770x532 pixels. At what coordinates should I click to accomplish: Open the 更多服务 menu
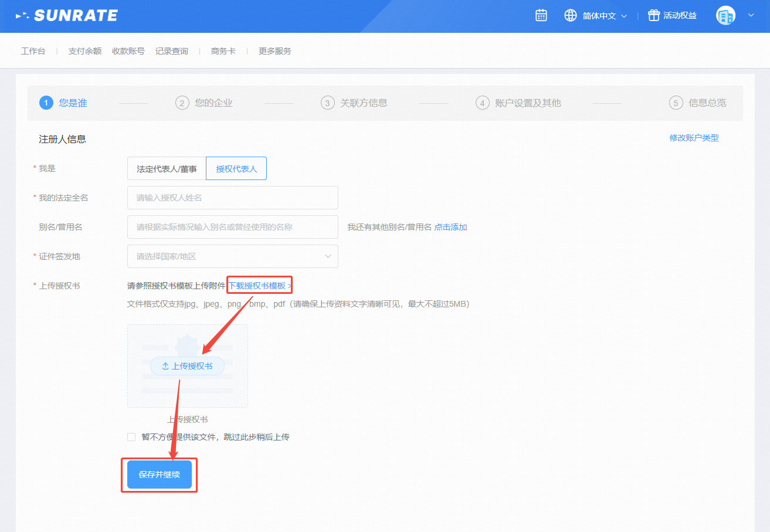tap(274, 51)
